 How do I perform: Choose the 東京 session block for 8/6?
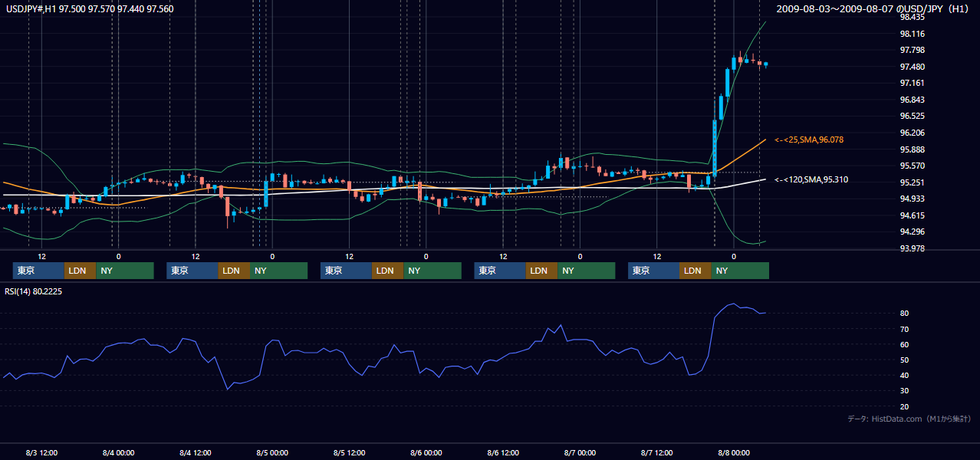click(500, 271)
